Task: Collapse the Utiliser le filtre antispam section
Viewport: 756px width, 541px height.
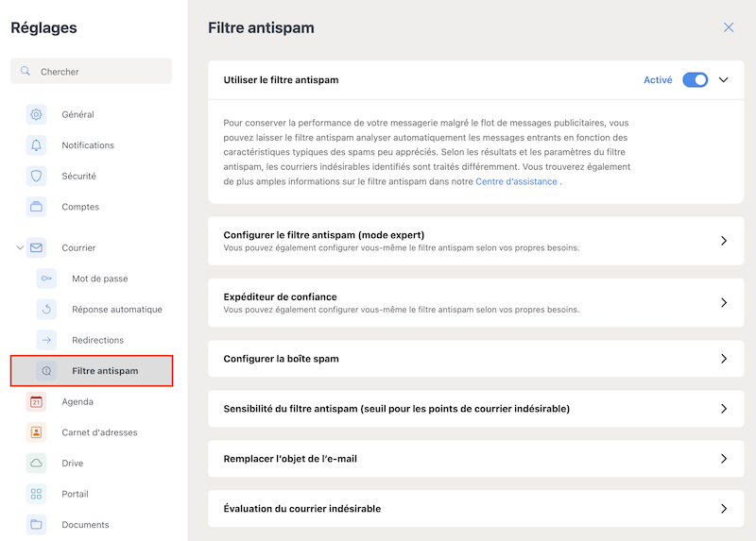Action: (723, 80)
